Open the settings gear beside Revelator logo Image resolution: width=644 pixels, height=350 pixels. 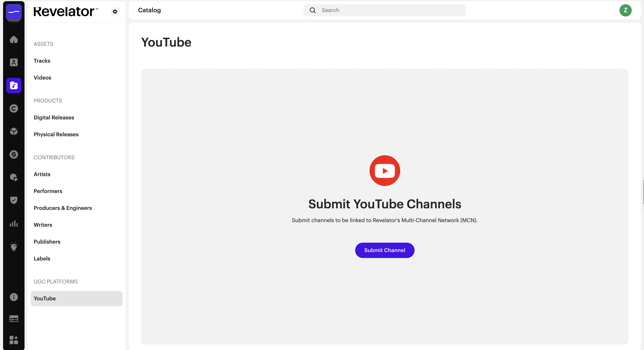click(115, 12)
